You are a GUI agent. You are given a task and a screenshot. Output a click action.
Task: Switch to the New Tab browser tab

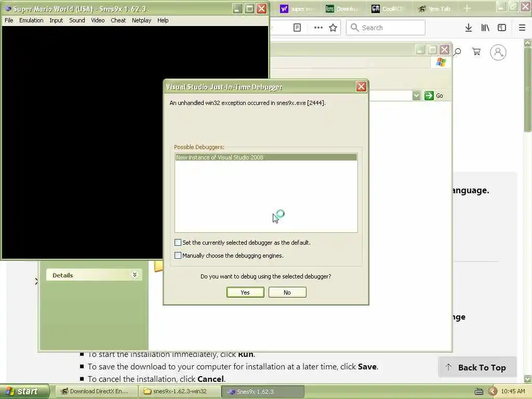(x=434, y=9)
